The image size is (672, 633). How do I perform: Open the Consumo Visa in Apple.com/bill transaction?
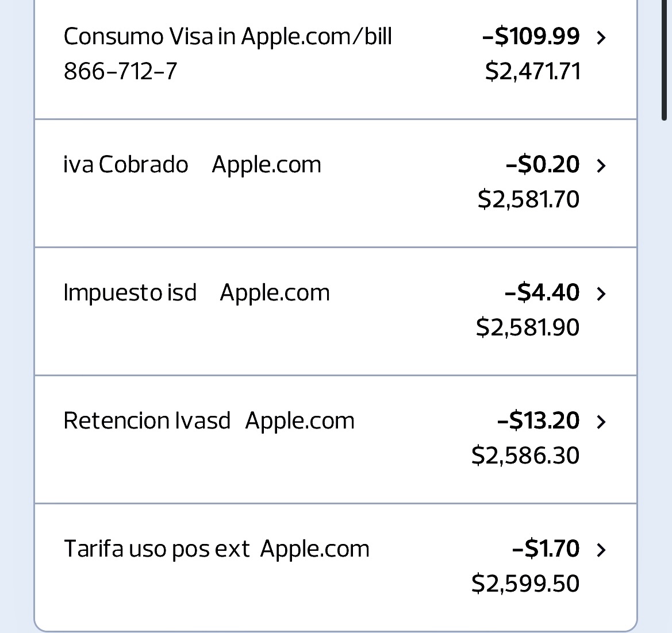click(x=228, y=37)
